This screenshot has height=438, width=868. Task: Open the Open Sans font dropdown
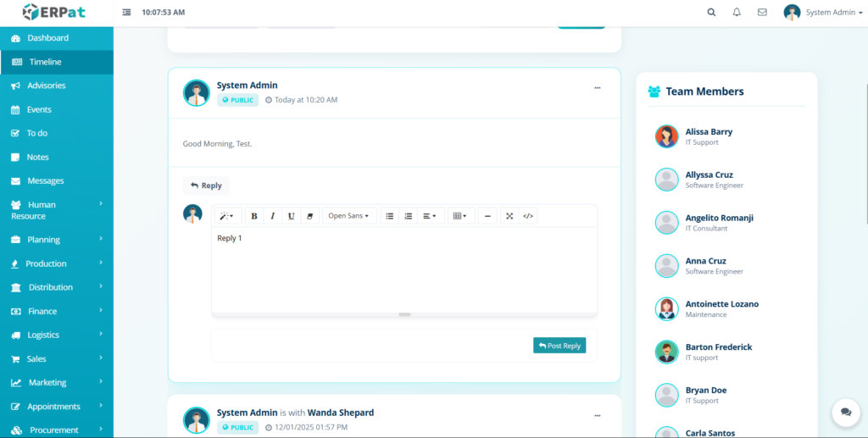click(349, 216)
